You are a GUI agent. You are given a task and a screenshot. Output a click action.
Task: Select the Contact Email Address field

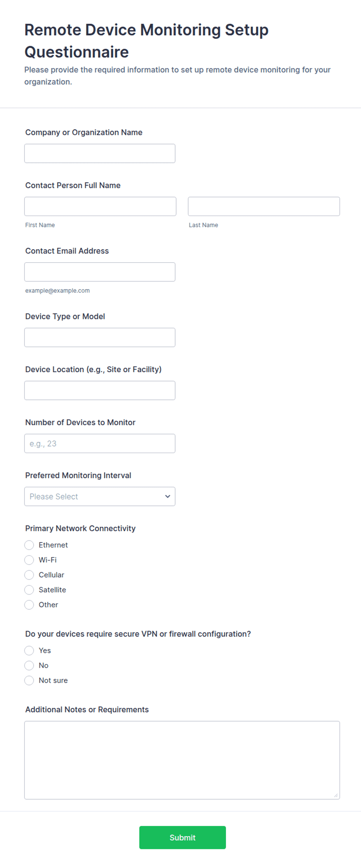[x=100, y=272]
